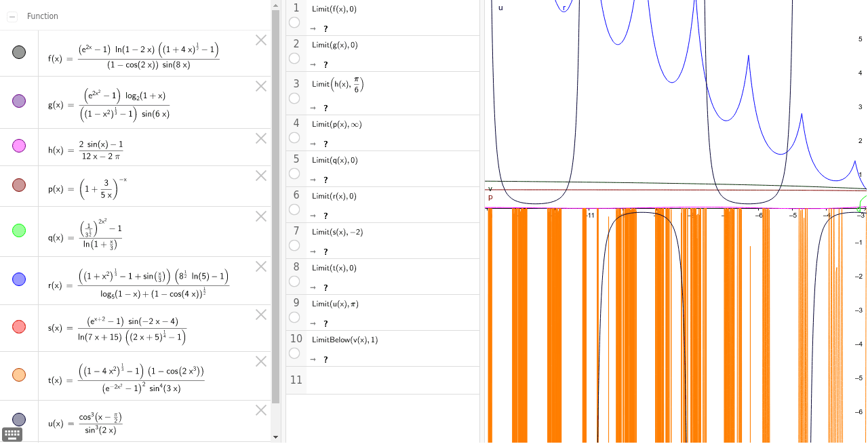The width and height of the screenshot is (868, 444).
Task: Toggle CAS row 10 output marble
Action: [294, 353]
